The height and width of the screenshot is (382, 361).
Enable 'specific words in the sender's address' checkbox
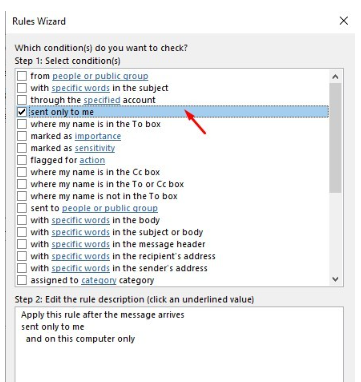coord(22,268)
